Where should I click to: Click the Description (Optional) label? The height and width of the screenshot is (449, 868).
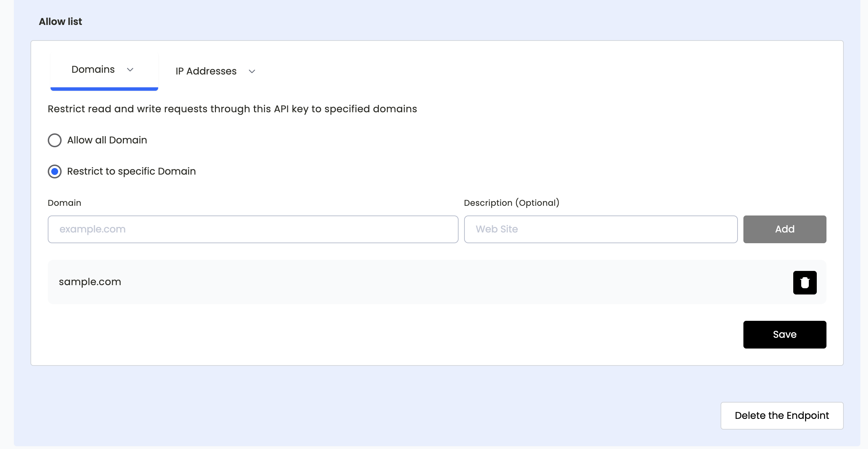(512, 203)
